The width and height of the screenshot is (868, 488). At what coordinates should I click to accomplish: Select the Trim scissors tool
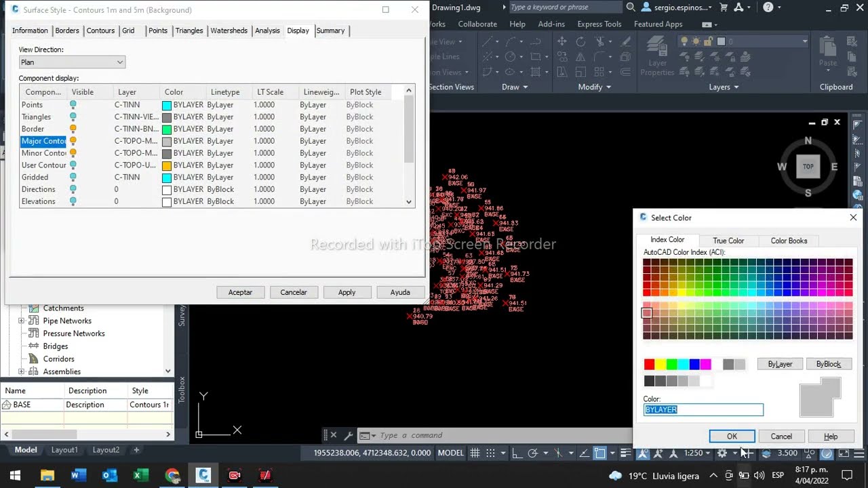[x=600, y=41]
